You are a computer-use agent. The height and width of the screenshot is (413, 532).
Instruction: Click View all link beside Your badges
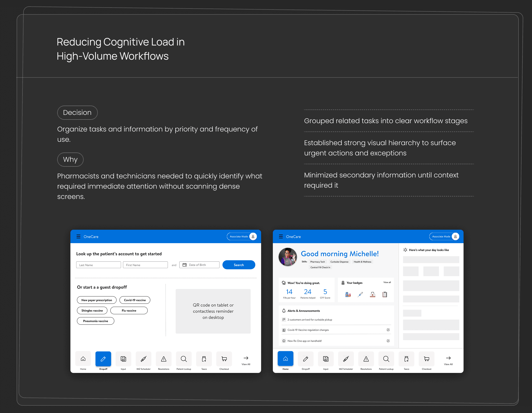(x=387, y=282)
